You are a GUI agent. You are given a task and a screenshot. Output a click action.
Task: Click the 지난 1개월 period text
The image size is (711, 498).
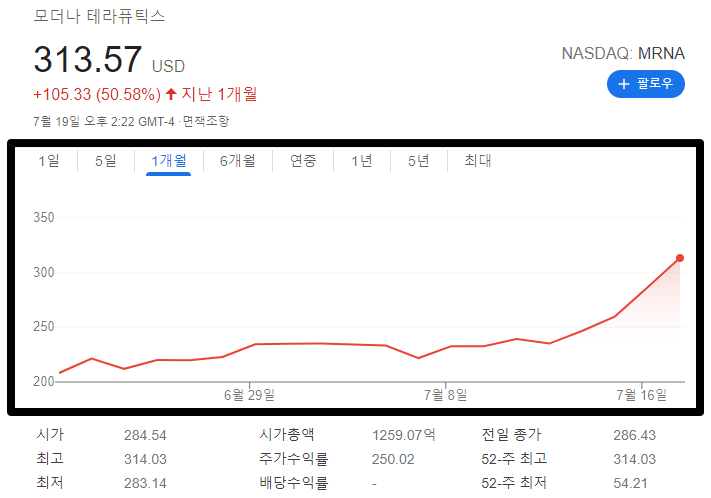coord(219,94)
